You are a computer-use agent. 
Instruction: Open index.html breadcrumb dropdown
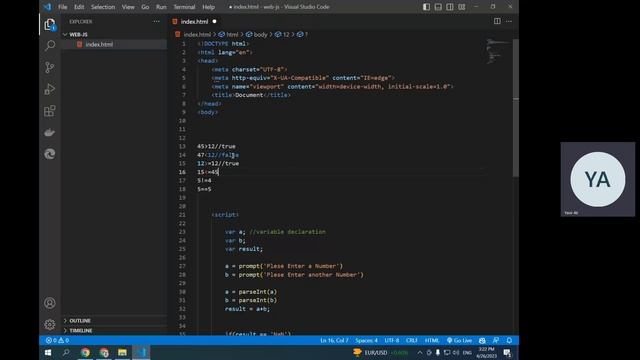[193, 35]
